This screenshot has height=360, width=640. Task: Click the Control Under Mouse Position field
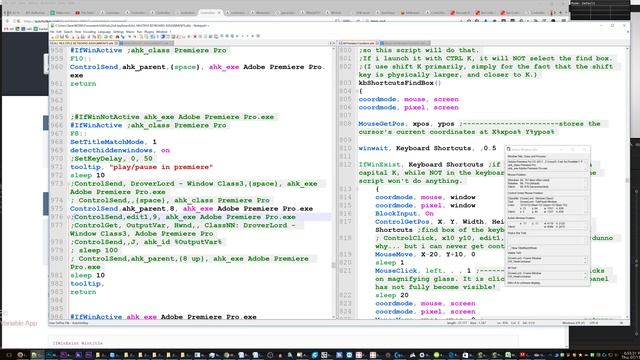pyautogui.click(x=547, y=205)
